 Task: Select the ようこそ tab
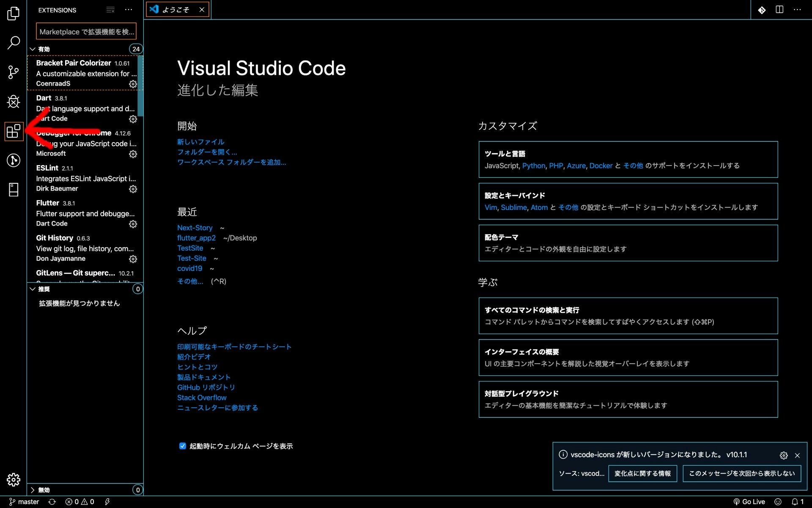(176, 9)
